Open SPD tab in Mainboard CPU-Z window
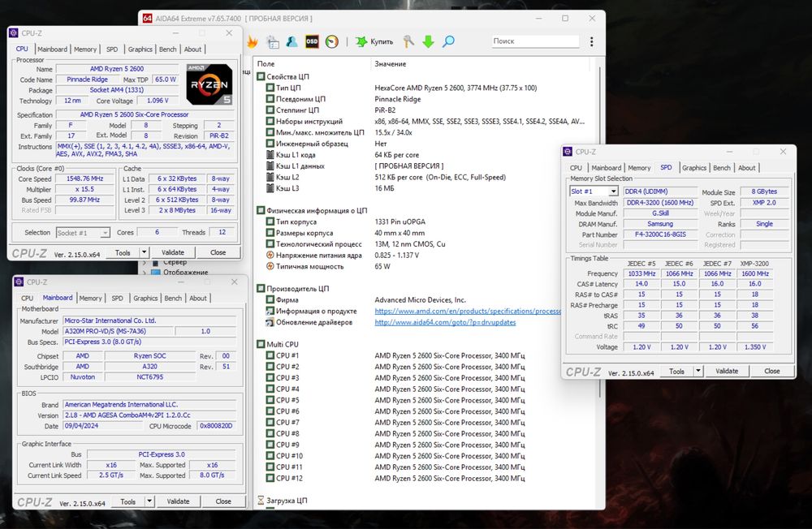 point(118,298)
